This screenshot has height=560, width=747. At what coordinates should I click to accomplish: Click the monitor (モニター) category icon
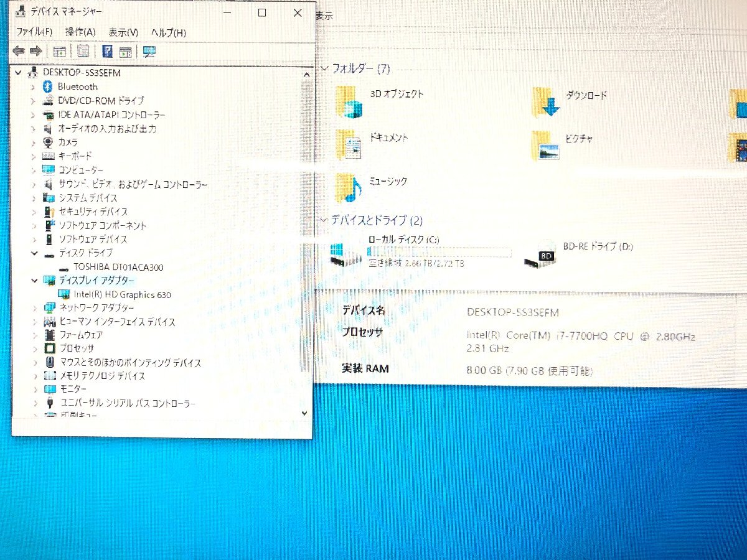[x=49, y=389]
